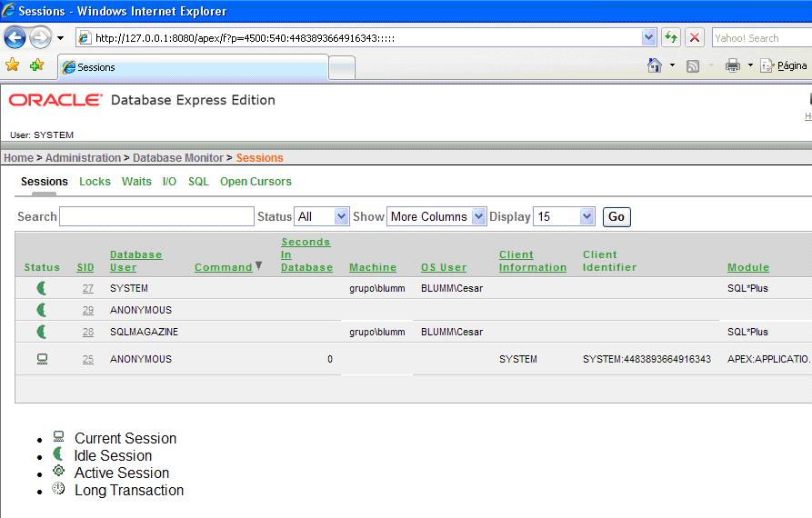Click Internet Explorer title bar icon
Screen dimensions: 812x518
[x=9, y=10]
